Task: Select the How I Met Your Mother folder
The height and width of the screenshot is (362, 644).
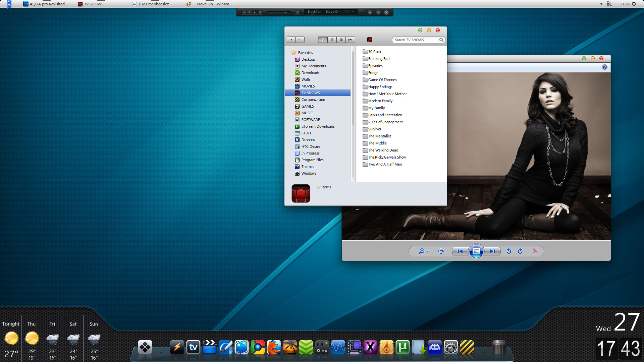Action: (x=385, y=94)
